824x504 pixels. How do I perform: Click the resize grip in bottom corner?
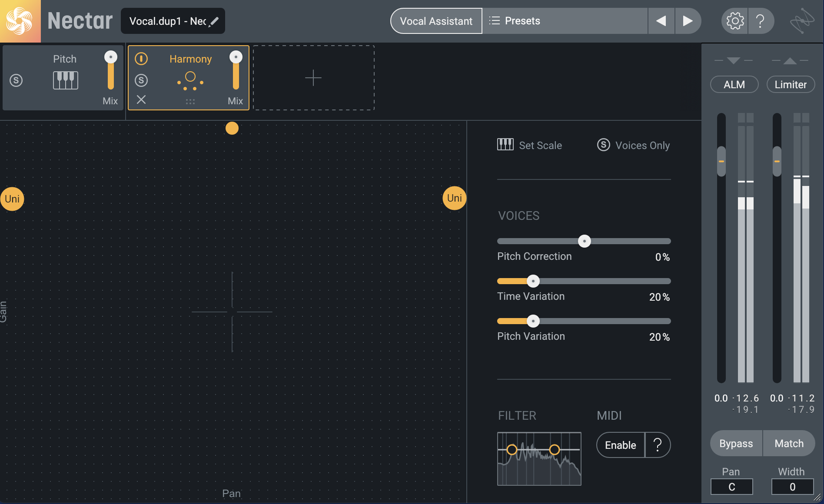click(x=817, y=497)
